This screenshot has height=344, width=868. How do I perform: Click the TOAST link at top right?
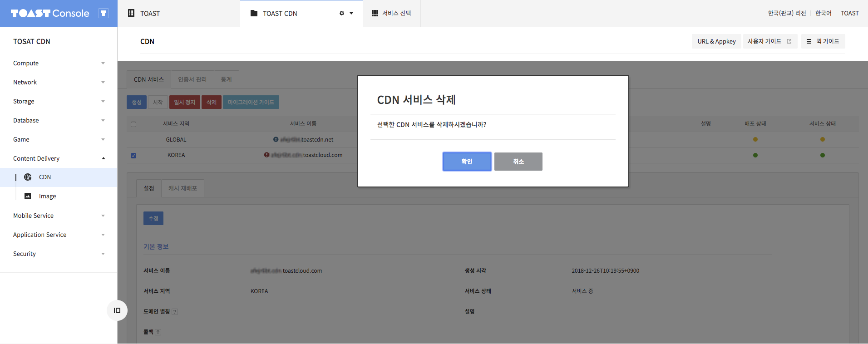pos(849,13)
